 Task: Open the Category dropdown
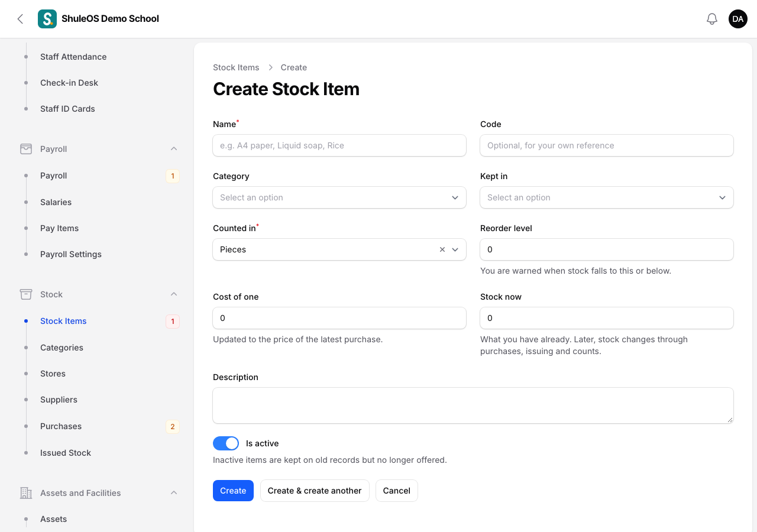pos(339,197)
